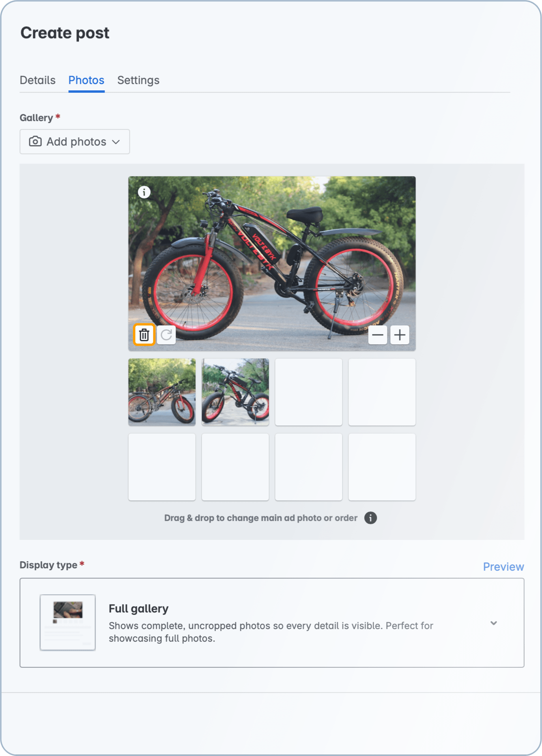Viewport: 542px width, 756px height.
Task: Zoom in the main photo with plus
Action: coord(400,335)
